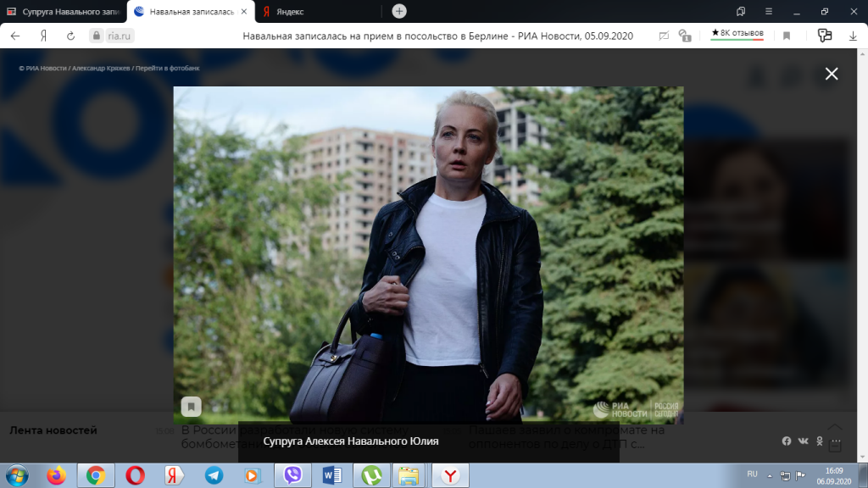Share the photo on VK
This screenshot has width=868, height=488.
803,441
